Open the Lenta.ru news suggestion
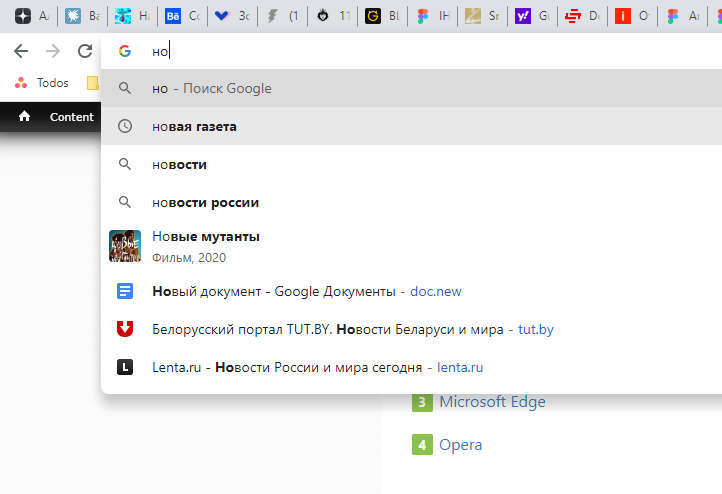The height and width of the screenshot is (494, 722). click(x=411, y=367)
